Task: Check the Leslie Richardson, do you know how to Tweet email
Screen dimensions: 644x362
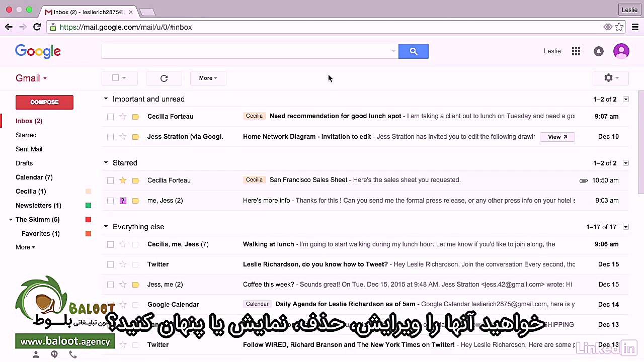Action: (110, 264)
